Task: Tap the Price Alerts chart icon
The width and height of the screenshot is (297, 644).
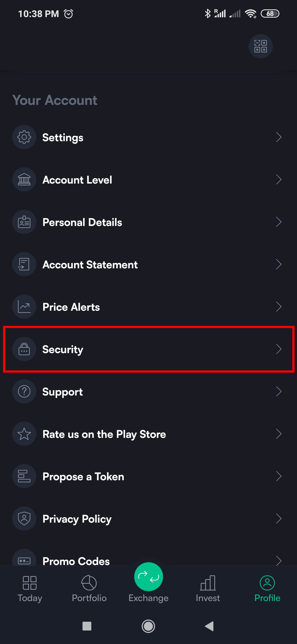Action: tap(24, 307)
